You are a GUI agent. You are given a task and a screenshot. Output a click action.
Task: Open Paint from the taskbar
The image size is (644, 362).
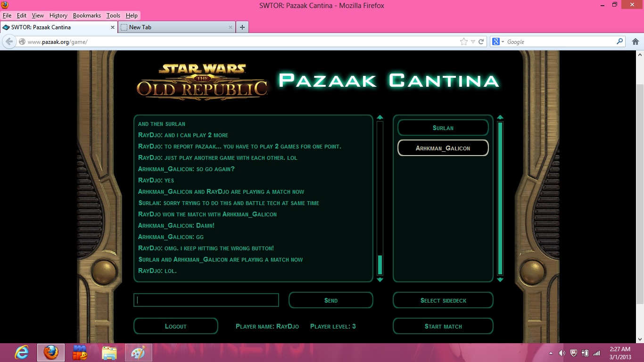pos(138,353)
